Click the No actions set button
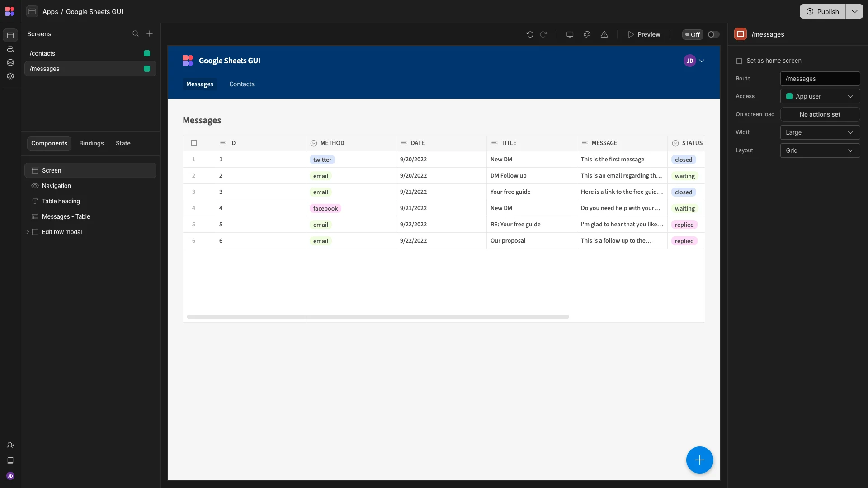 click(x=820, y=114)
